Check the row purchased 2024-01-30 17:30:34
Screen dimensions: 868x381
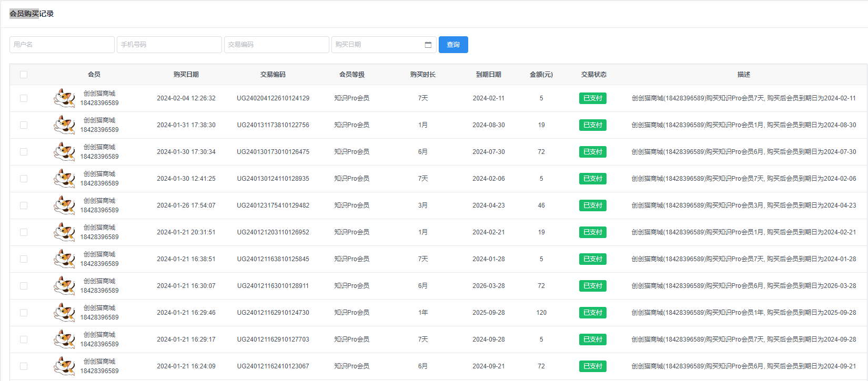pyautogui.click(x=24, y=152)
